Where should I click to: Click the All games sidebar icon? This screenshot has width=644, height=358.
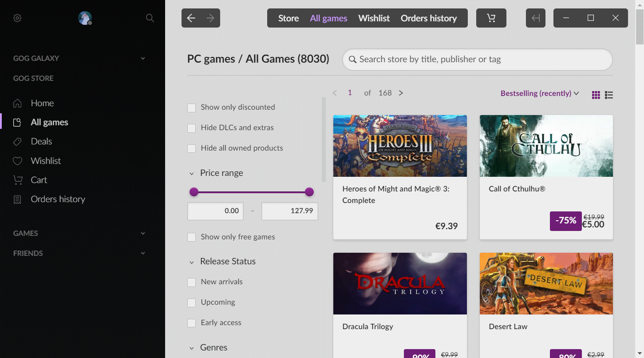coord(17,123)
